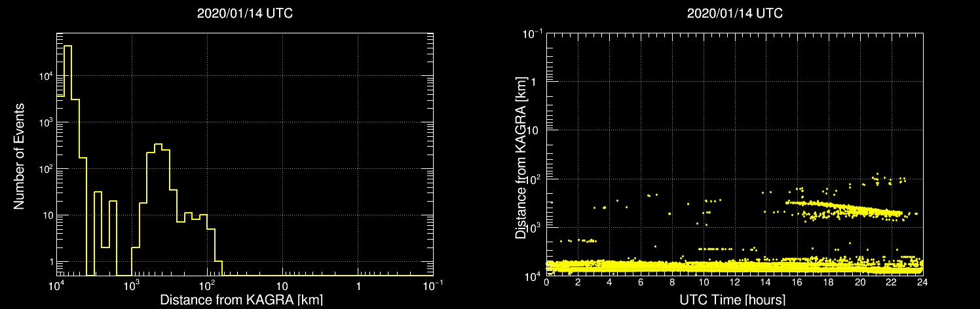The image size is (980, 309).
Task: Click the 16 tick on the UTC Time axis
Action: [797, 283]
